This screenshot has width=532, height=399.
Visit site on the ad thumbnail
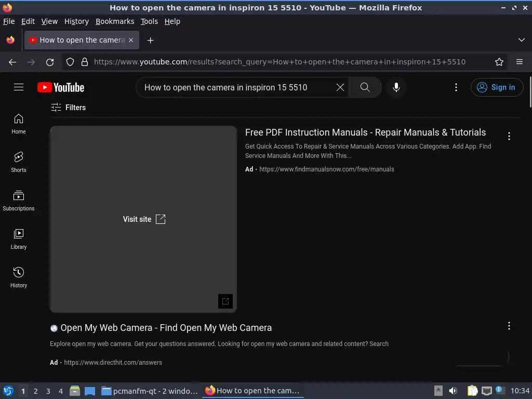(144, 219)
